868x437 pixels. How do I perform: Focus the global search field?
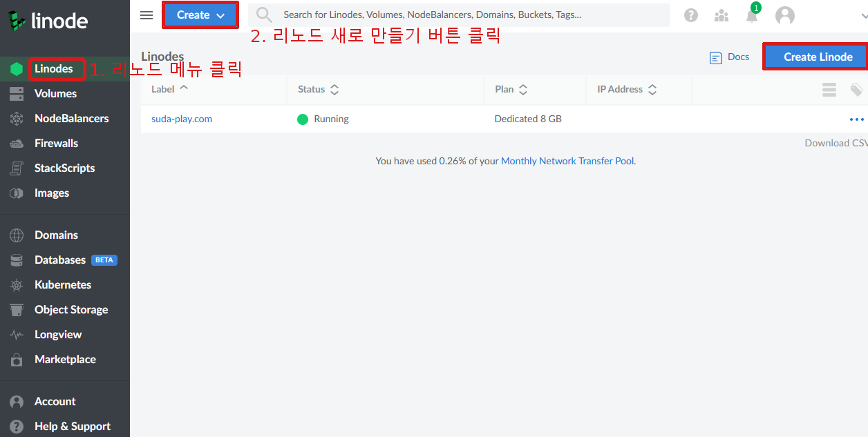pyautogui.click(x=459, y=15)
